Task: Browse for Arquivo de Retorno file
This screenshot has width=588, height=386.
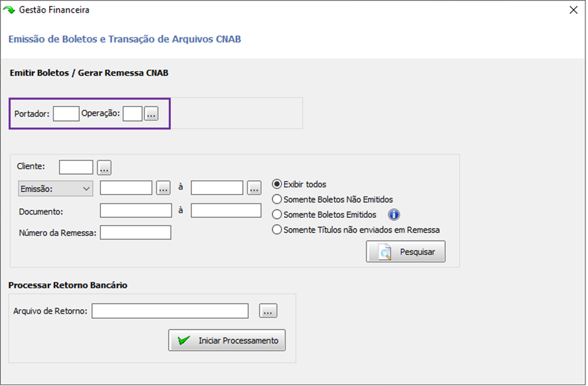Action: click(x=268, y=311)
